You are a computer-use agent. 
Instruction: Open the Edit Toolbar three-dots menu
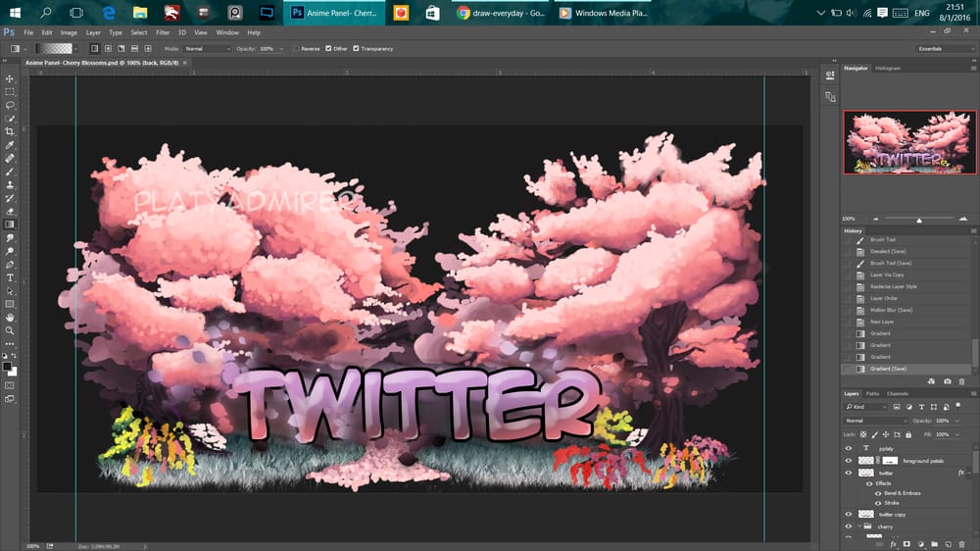[x=10, y=344]
